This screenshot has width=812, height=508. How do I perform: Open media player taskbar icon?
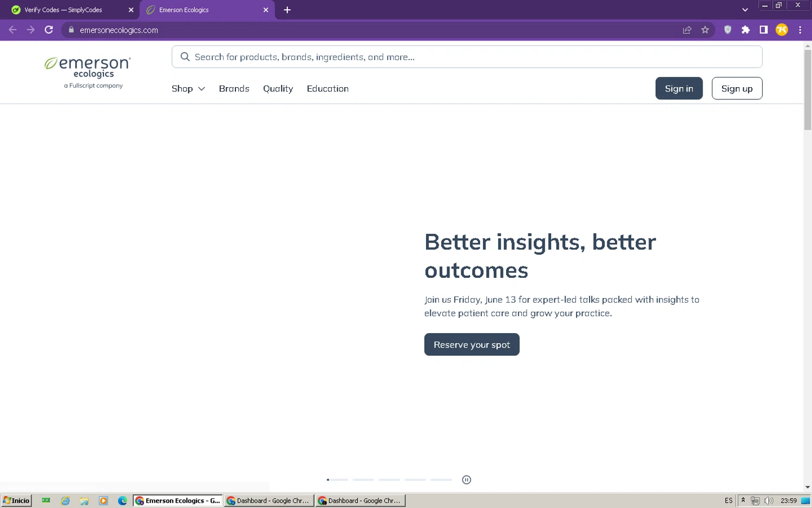103,500
